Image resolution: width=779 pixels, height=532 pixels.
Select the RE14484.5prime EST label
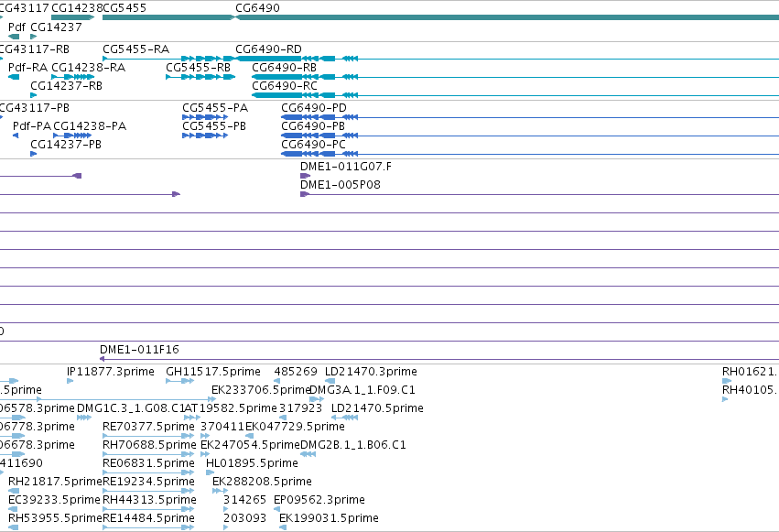click(x=148, y=518)
